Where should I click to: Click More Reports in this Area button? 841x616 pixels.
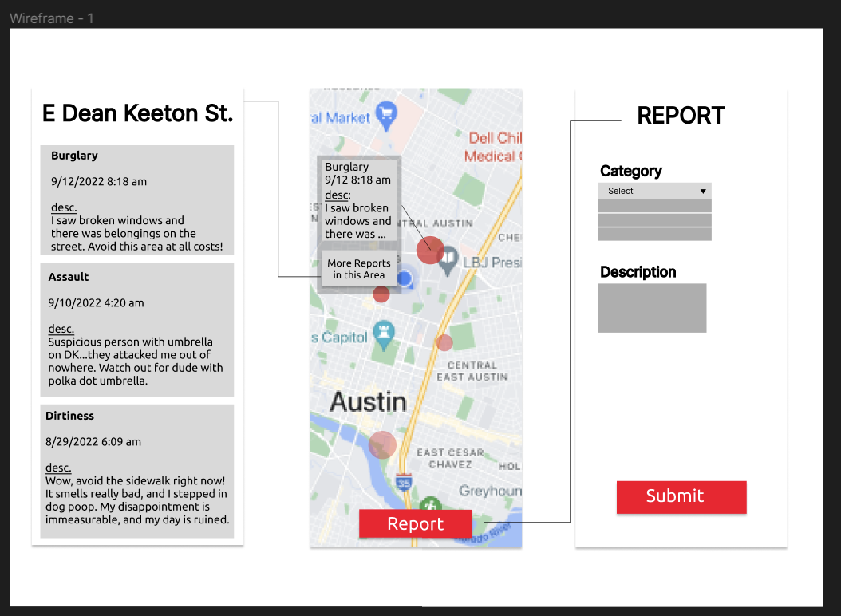pyautogui.click(x=359, y=270)
